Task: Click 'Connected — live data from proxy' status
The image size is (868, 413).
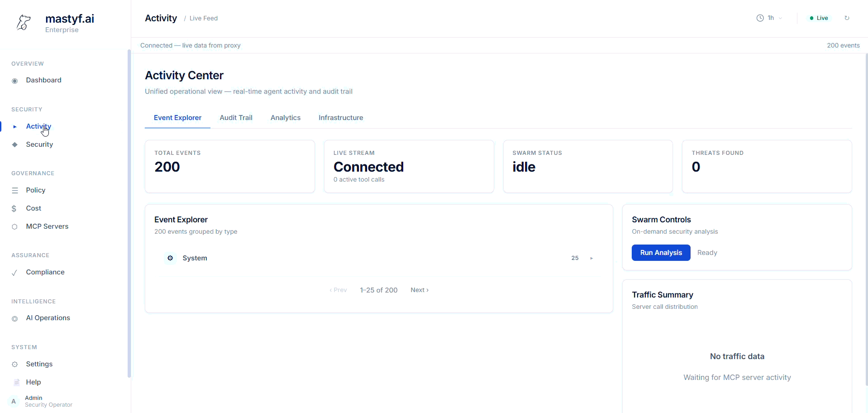Action: coord(191,45)
